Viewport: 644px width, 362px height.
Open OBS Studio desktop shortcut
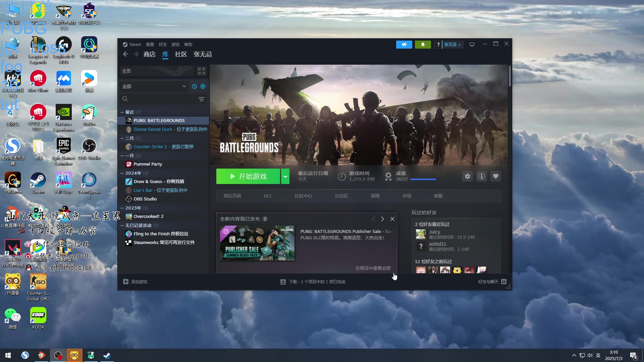89,149
